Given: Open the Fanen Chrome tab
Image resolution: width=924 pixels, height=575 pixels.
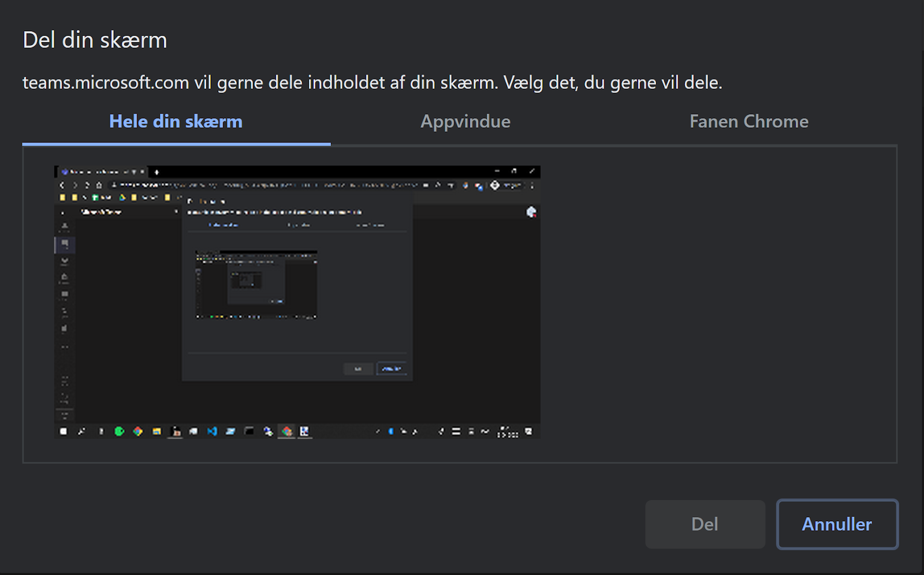Looking at the screenshot, I should pyautogui.click(x=748, y=122).
